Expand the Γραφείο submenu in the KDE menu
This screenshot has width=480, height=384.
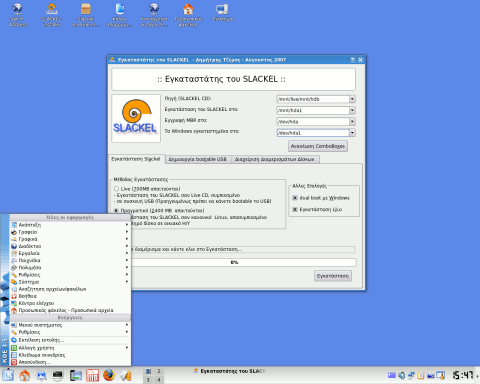point(70,232)
